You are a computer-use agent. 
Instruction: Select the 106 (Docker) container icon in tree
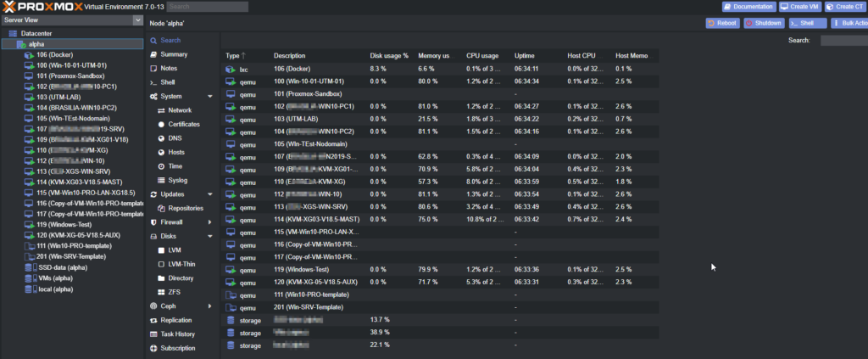click(30, 55)
